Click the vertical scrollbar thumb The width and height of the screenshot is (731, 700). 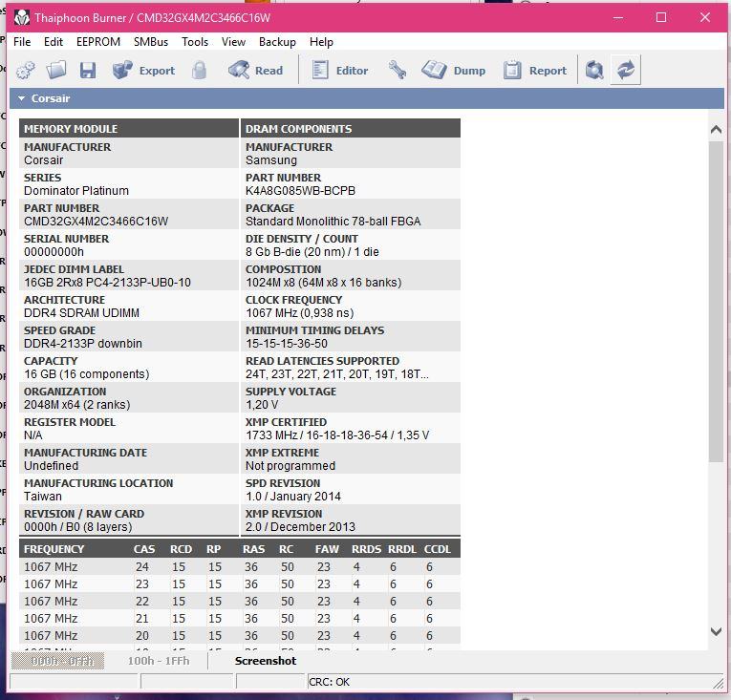click(716, 302)
